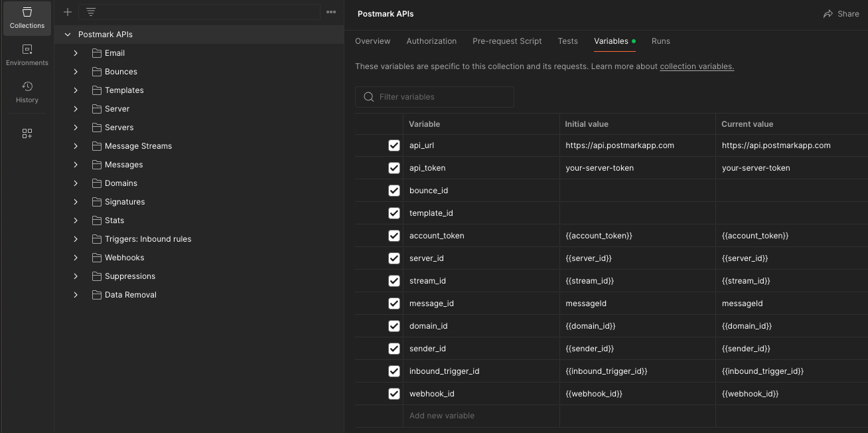Click the configure workspace sidebar grid icon
Screen dimensions: 868x433
27,133
